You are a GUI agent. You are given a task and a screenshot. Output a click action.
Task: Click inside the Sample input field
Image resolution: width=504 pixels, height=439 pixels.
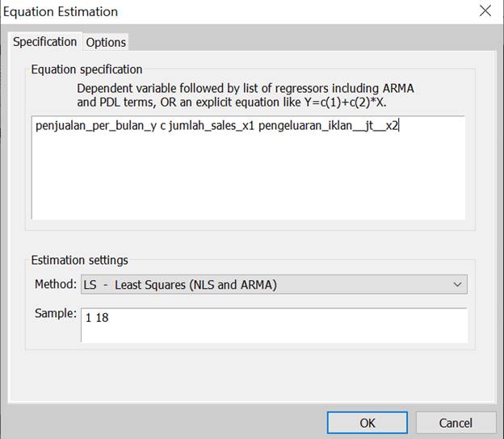point(275,325)
